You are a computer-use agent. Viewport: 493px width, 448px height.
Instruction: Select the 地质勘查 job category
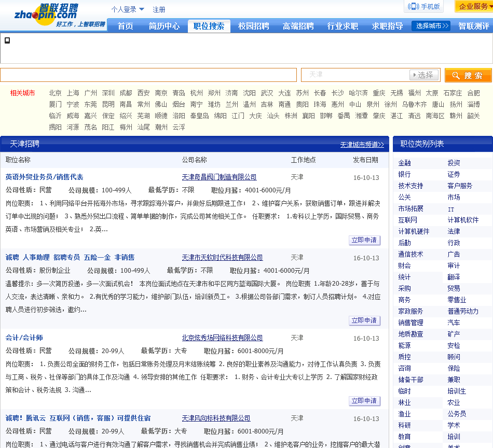[x=410, y=334]
